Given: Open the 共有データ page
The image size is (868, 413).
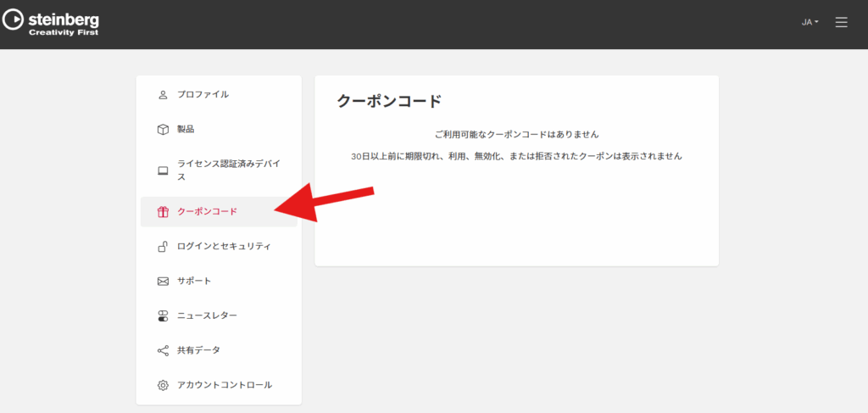Looking at the screenshot, I should (x=219, y=350).
